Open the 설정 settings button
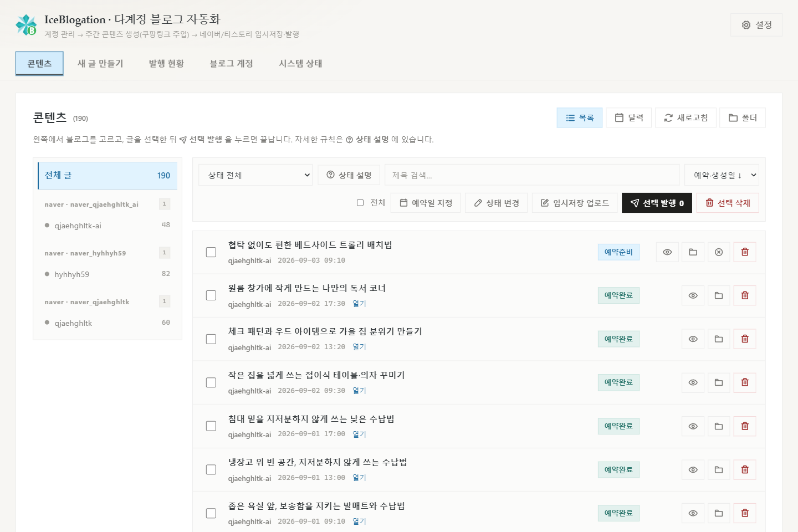 756,25
